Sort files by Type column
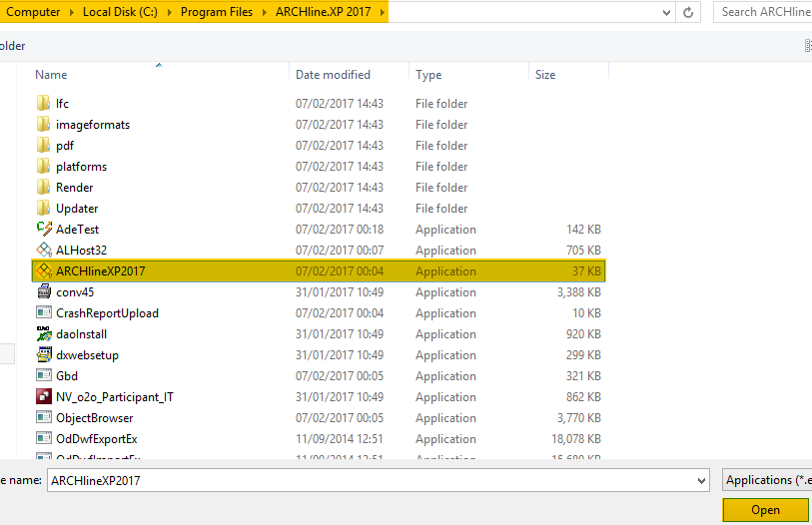 click(428, 75)
